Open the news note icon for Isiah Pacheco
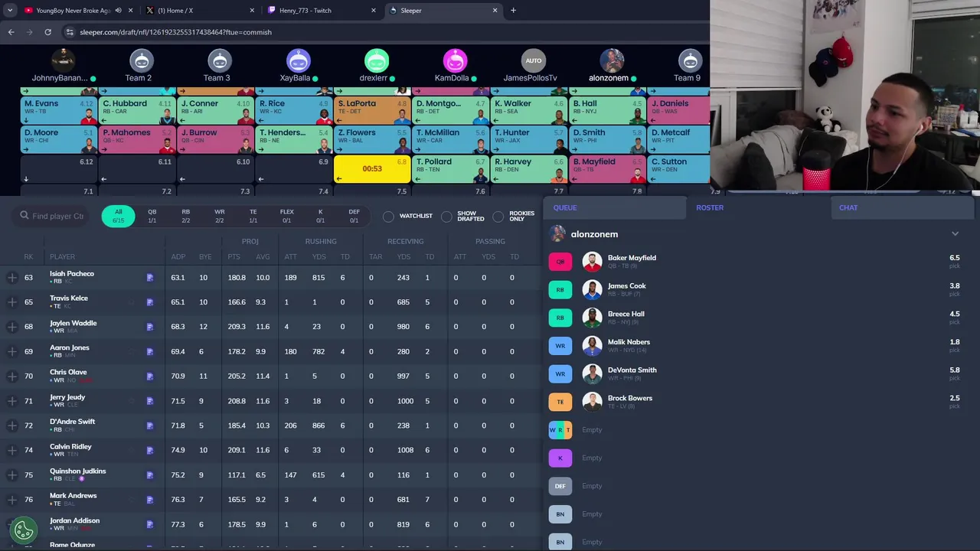This screenshot has height=551, width=980. (x=150, y=278)
